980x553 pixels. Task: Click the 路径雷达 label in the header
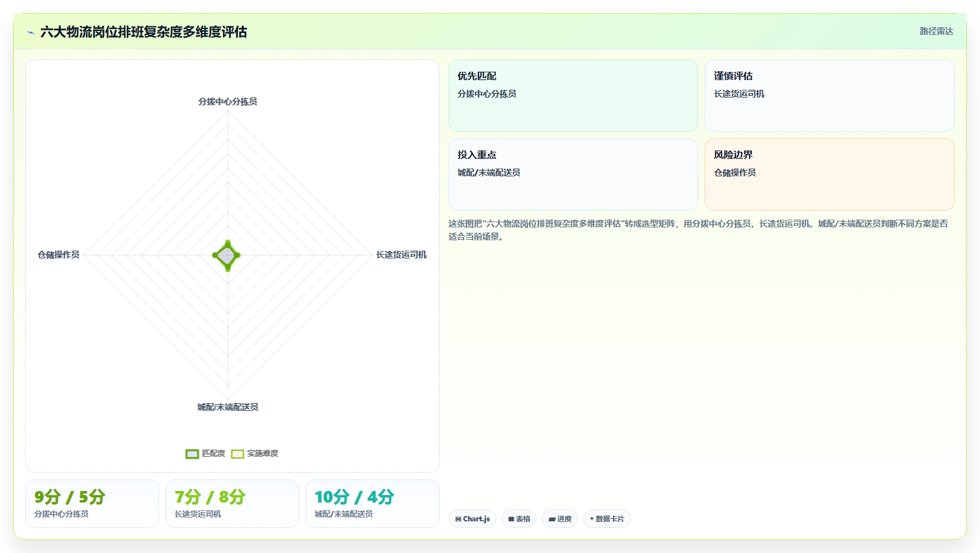[x=936, y=31]
